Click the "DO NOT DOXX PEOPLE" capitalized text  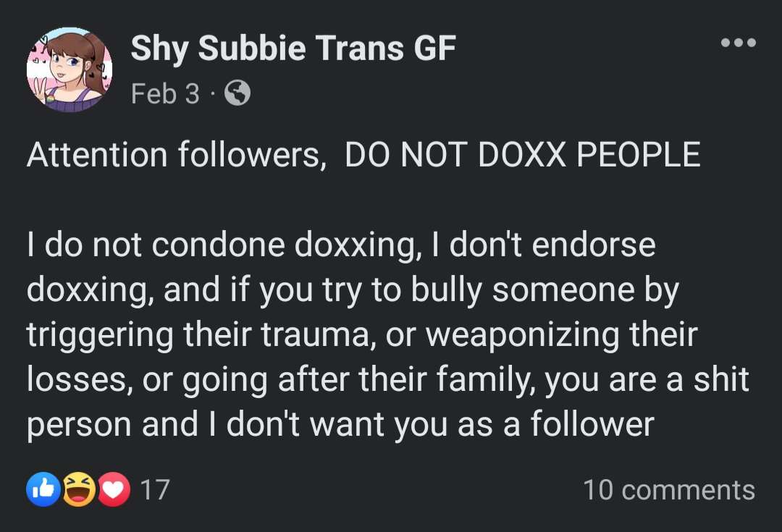pos(522,155)
